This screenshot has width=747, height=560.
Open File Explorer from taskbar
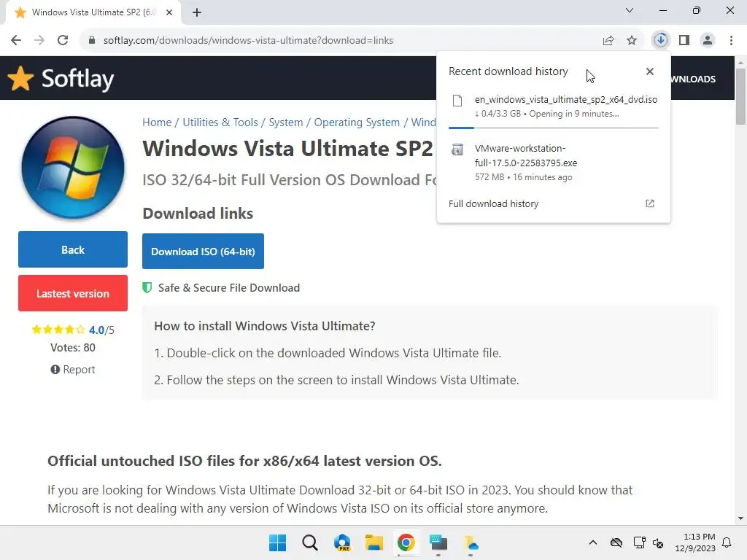[x=374, y=542]
